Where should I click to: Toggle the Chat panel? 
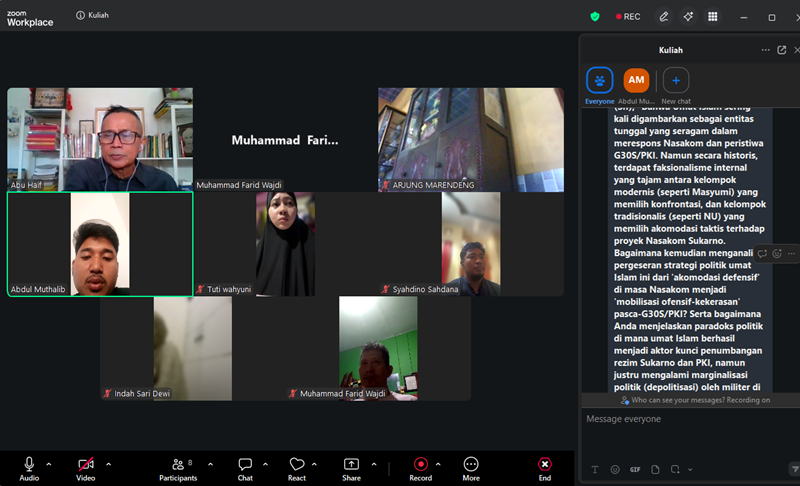(x=245, y=469)
